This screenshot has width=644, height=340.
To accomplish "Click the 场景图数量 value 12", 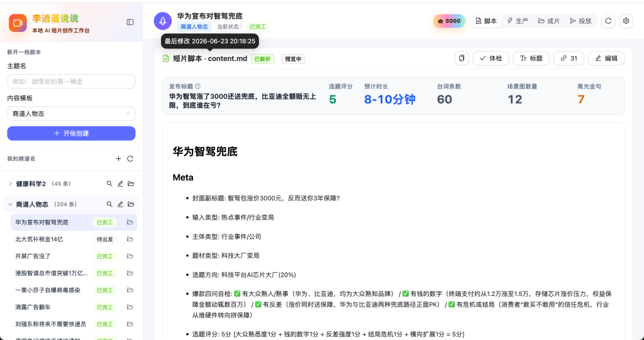I will 514,99.
